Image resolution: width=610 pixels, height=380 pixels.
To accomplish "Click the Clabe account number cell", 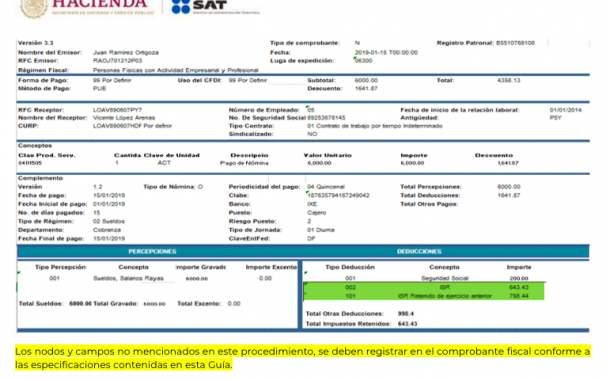I will [x=338, y=196].
